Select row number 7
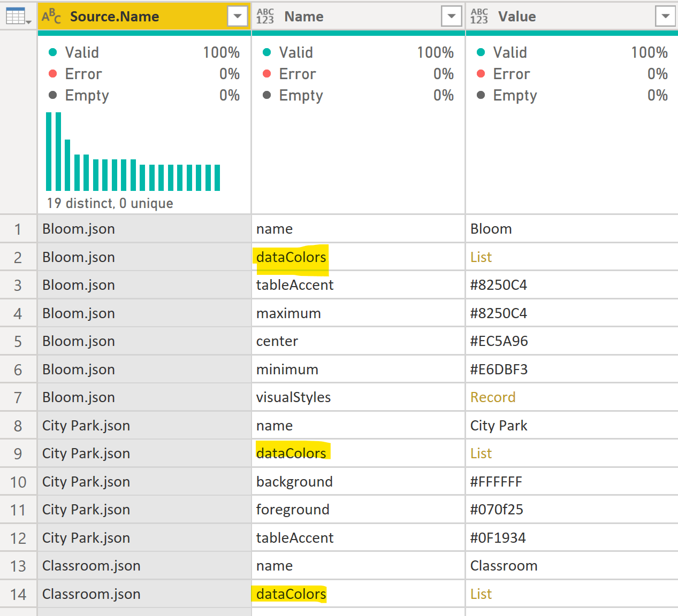 click(18, 397)
